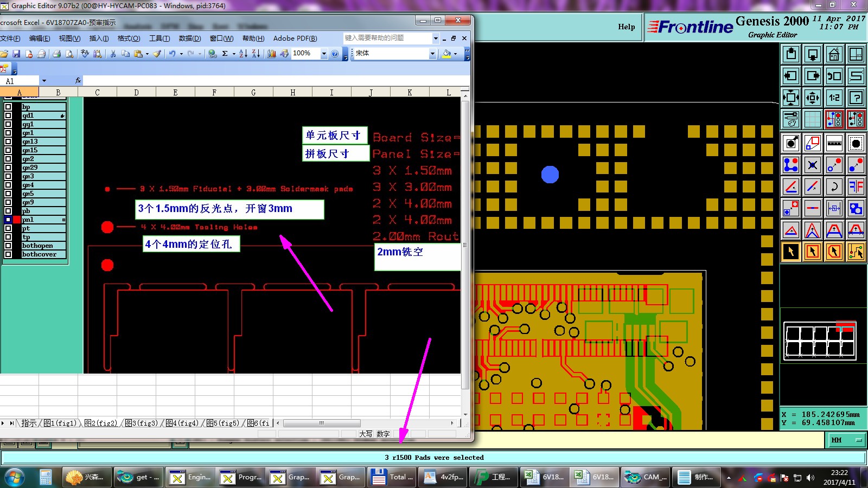The width and height of the screenshot is (868, 488).
Task: Open the 格式(O) menu
Action: tap(129, 38)
